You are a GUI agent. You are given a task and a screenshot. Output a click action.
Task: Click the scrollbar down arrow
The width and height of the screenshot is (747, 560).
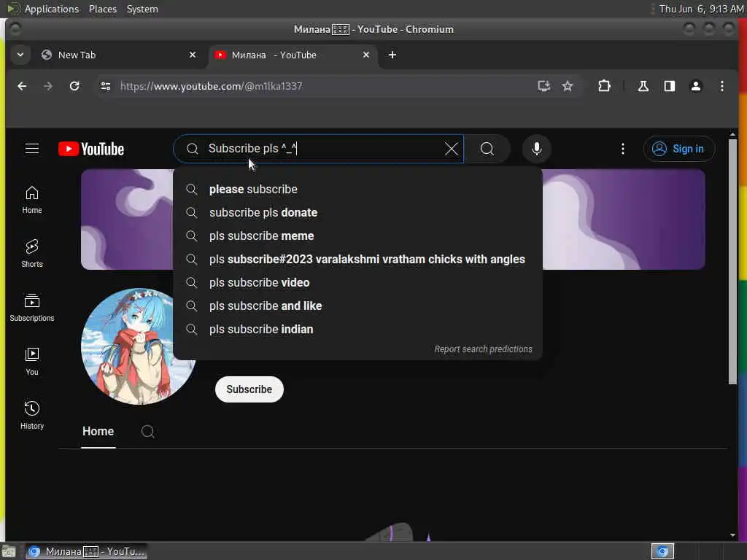tap(732, 535)
